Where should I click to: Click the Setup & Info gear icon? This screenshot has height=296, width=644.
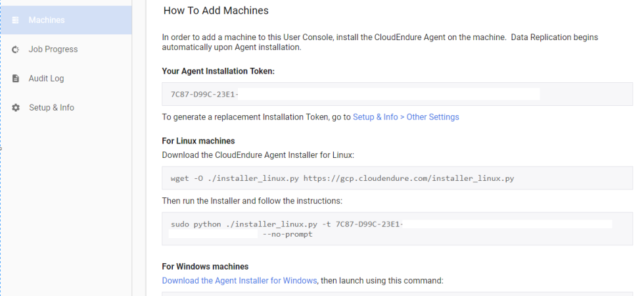[16, 108]
